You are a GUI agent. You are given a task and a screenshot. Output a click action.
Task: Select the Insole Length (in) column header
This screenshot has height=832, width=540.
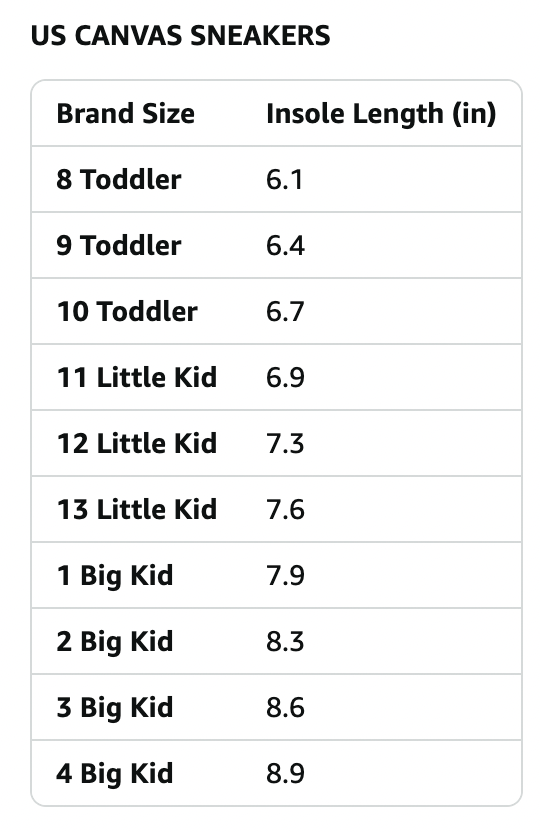click(x=381, y=114)
